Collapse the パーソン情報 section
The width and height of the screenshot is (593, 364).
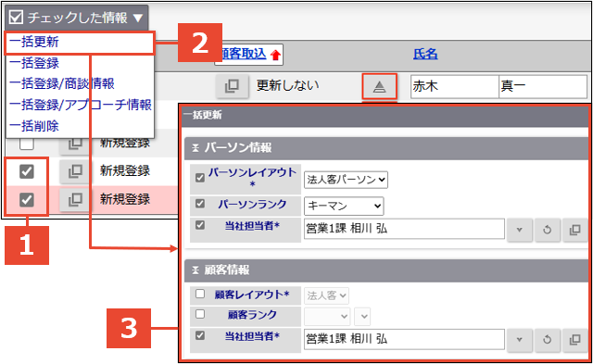pos(196,148)
